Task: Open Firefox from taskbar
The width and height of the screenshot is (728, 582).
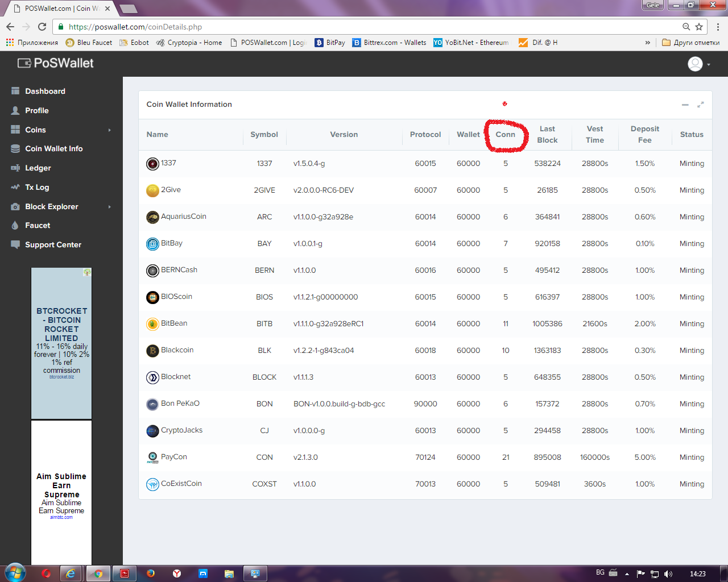Action: (x=150, y=573)
